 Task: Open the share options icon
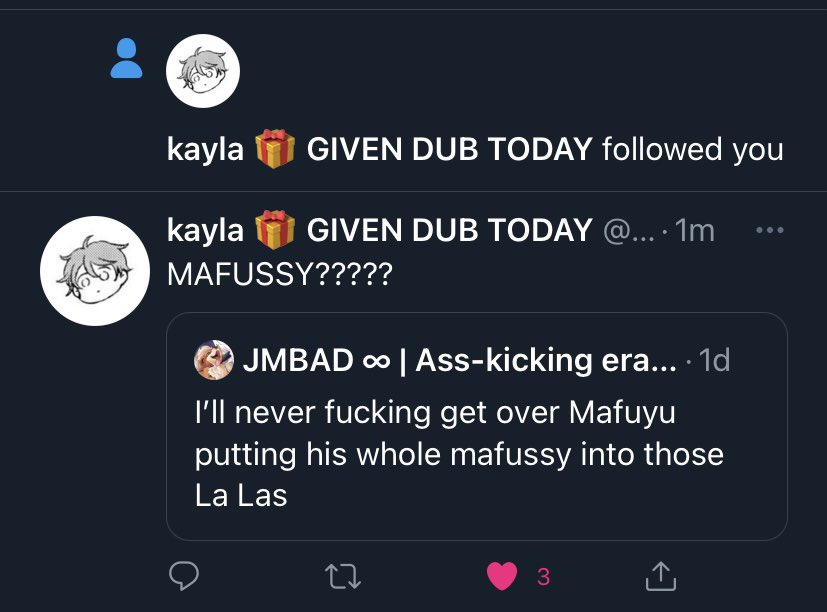point(661,576)
